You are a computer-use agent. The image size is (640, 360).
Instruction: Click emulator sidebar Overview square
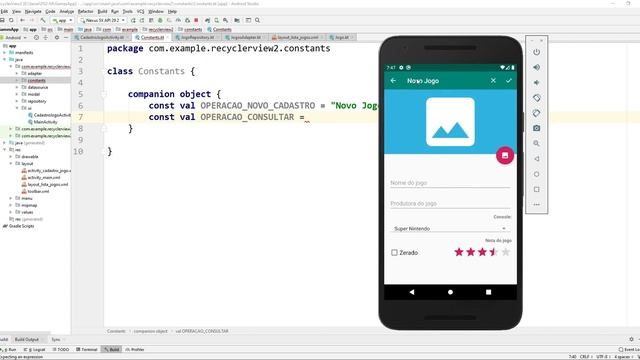[536, 189]
